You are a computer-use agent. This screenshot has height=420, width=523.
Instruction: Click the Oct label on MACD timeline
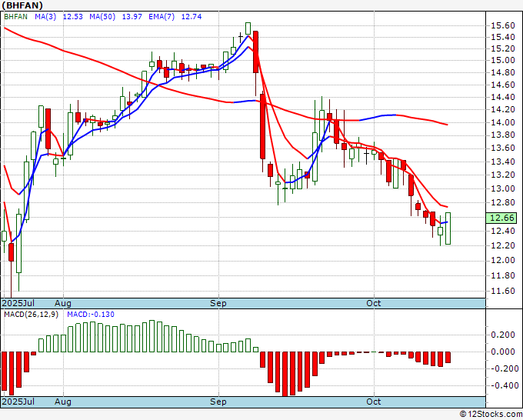374,402
